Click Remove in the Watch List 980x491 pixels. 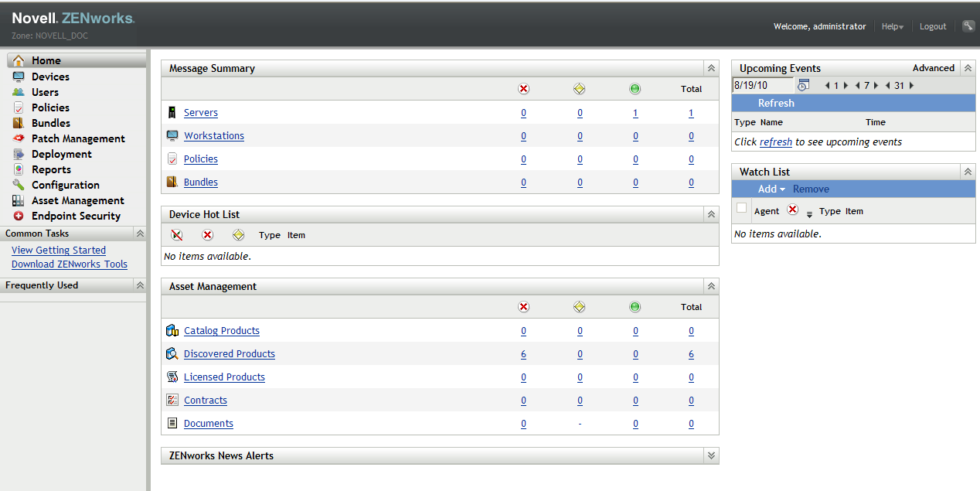click(811, 189)
